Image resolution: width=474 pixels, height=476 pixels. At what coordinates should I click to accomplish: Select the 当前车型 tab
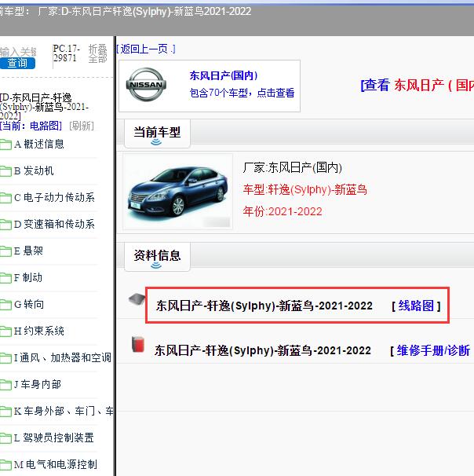(157, 134)
